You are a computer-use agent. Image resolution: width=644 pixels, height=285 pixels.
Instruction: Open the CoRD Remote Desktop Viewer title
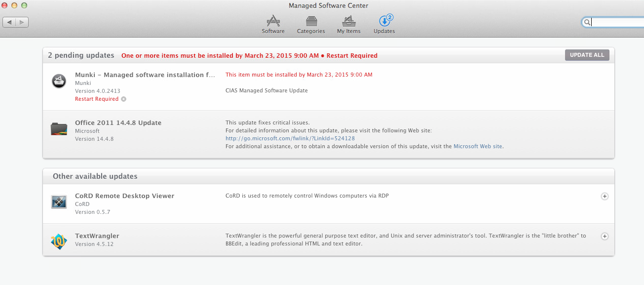[x=124, y=196]
